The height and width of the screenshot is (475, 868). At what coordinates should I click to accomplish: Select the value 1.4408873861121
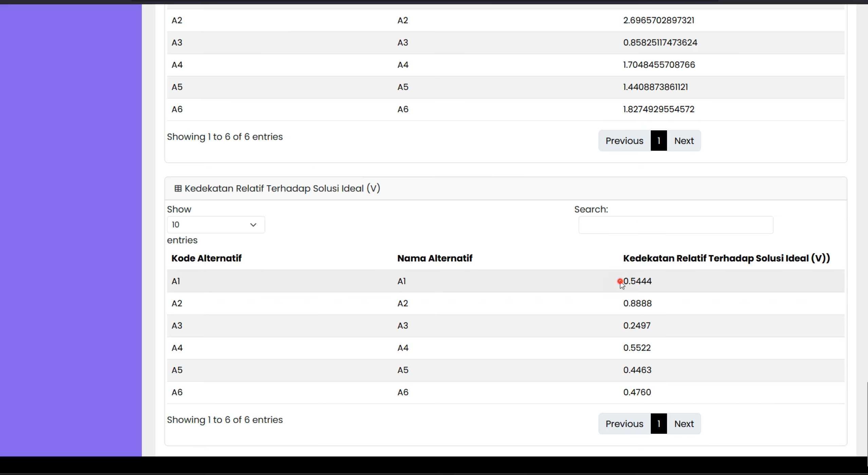click(655, 87)
